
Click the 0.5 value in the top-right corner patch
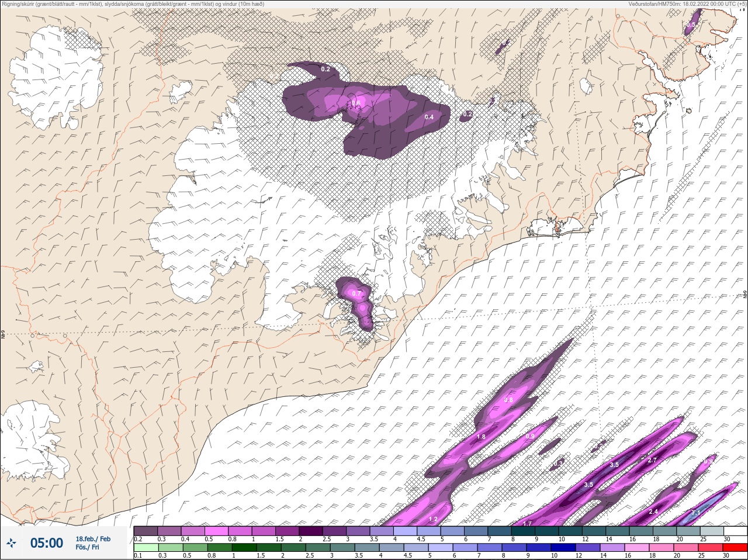(x=691, y=25)
